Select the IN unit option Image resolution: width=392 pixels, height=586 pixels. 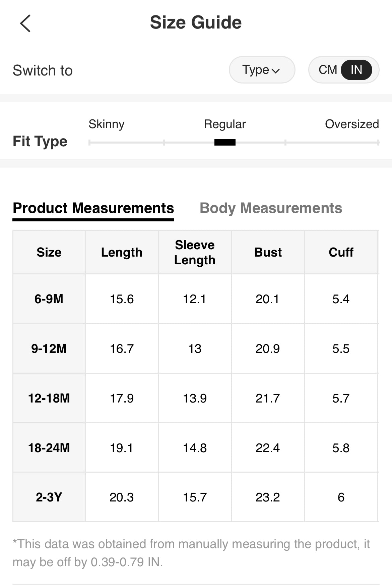click(356, 70)
